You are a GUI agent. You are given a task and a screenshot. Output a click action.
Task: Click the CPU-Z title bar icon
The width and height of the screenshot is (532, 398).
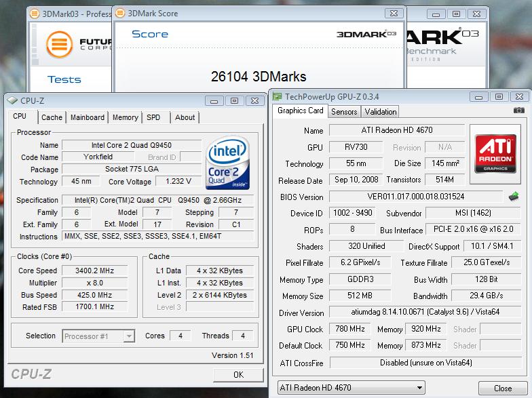(12, 100)
